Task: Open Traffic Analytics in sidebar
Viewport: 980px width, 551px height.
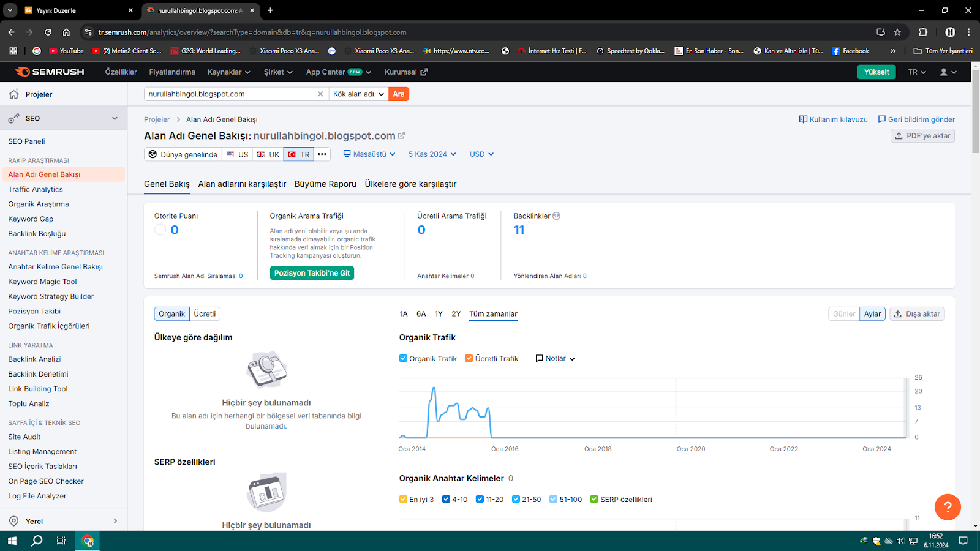Action: (x=36, y=189)
